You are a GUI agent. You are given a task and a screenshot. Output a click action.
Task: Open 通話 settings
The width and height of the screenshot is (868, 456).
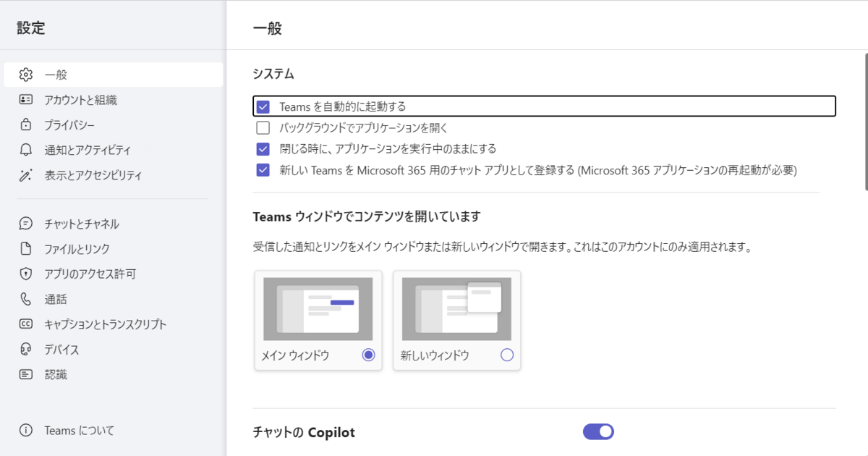coord(114,299)
